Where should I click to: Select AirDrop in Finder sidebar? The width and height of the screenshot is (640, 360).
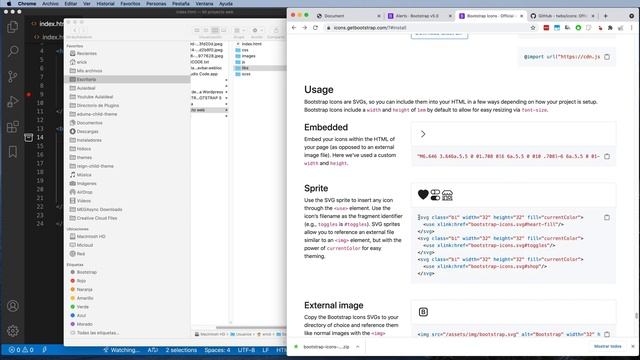click(x=84, y=192)
